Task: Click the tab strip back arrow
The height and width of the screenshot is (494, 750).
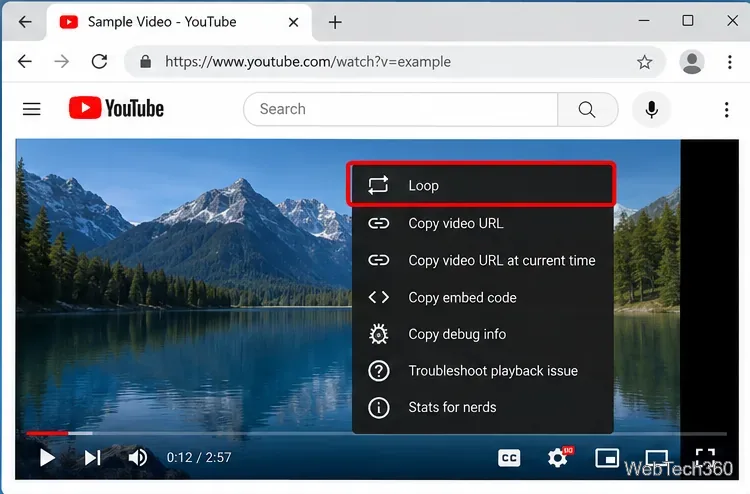Action: point(25,22)
